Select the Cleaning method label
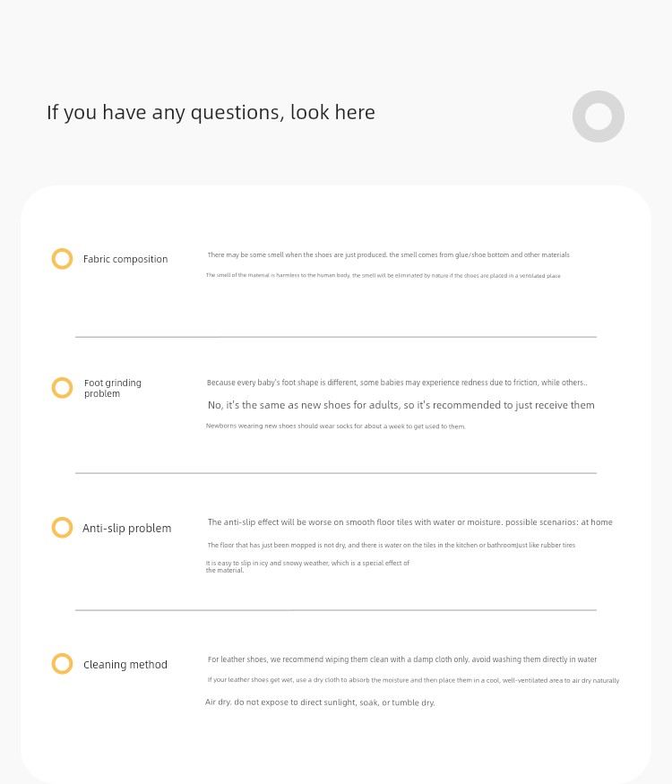The image size is (672, 784). coord(125,665)
